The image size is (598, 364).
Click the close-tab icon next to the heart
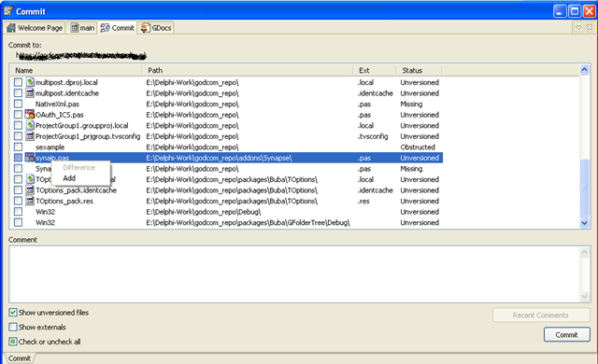[x=590, y=27]
